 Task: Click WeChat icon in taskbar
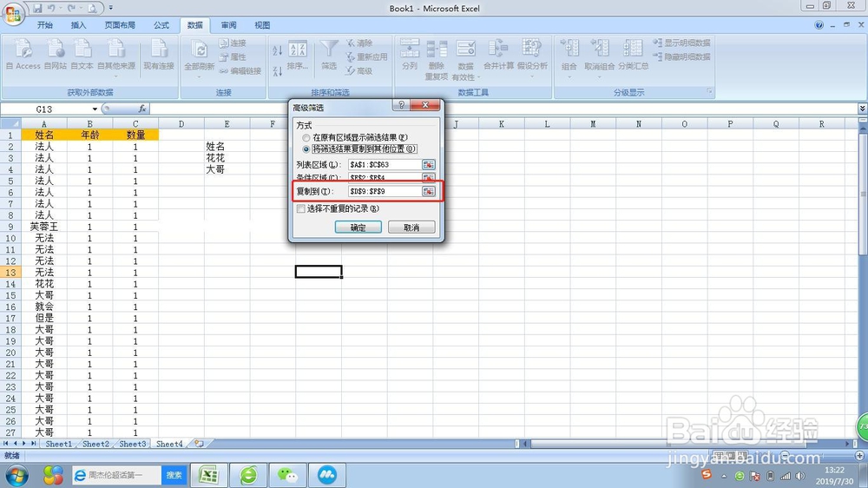tap(287, 475)
